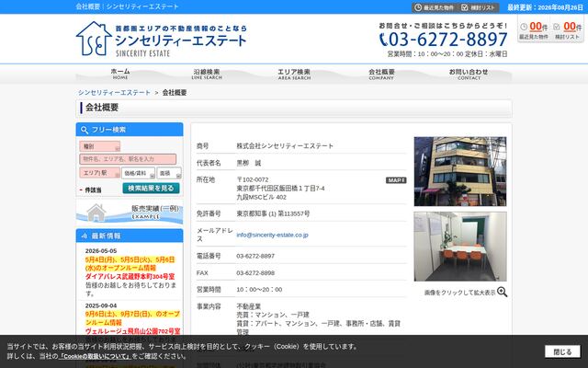Open the 沿線検索 LINE SEARCH menu

pyautogui.click(x=207, y=74)
